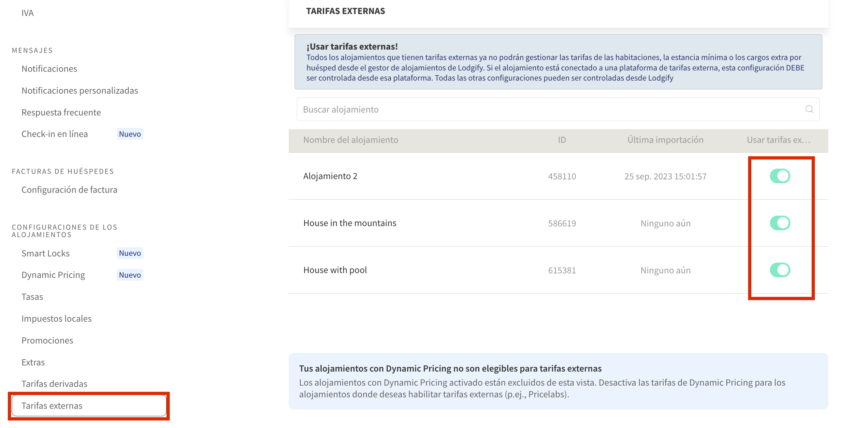Open Notificaciones page

click(49, 69)
